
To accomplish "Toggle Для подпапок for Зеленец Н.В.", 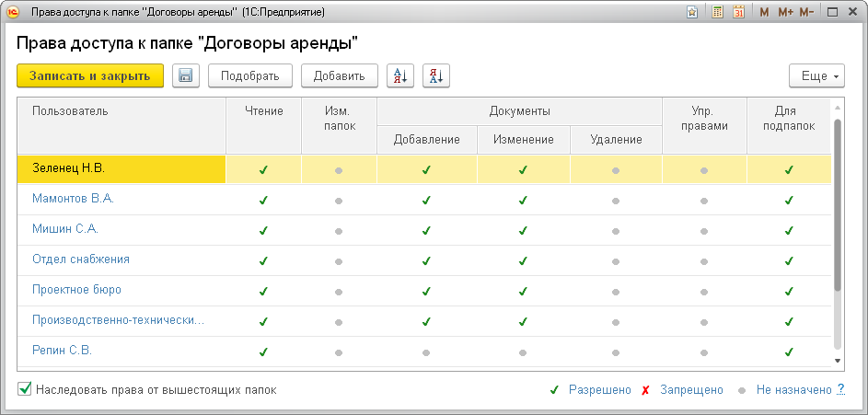I will pyautogui.click(x=790, y=170).
